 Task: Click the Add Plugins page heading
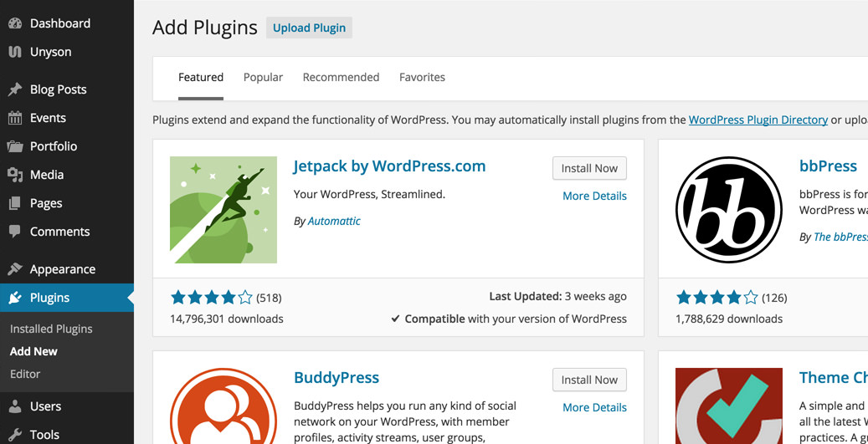(x=205, y=28)
